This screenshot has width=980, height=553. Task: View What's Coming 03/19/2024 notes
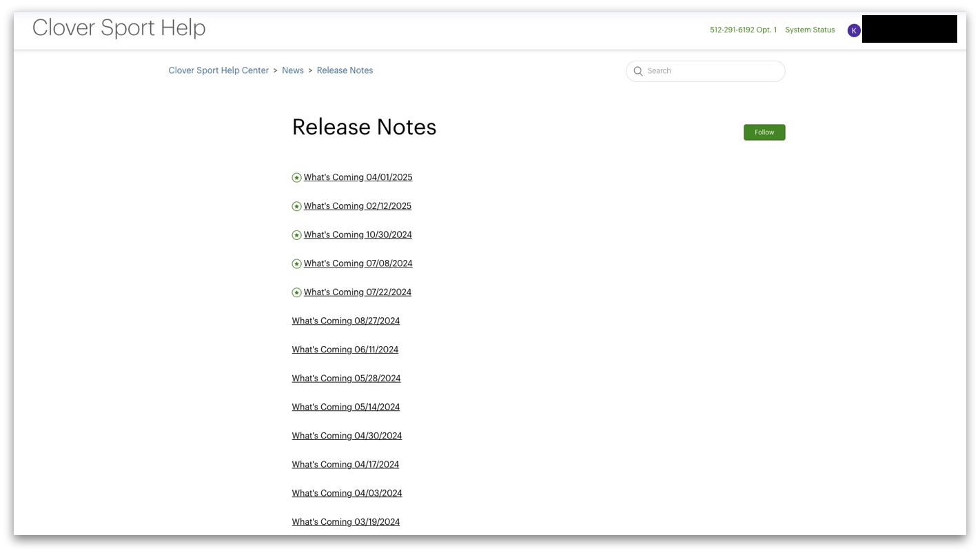(x=345, y=522)
